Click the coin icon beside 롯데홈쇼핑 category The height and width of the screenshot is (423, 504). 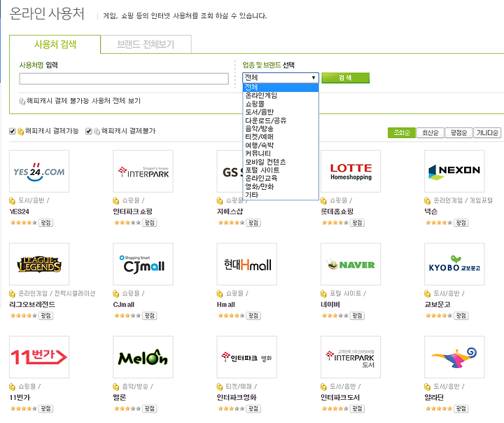[x=323, y=201]
